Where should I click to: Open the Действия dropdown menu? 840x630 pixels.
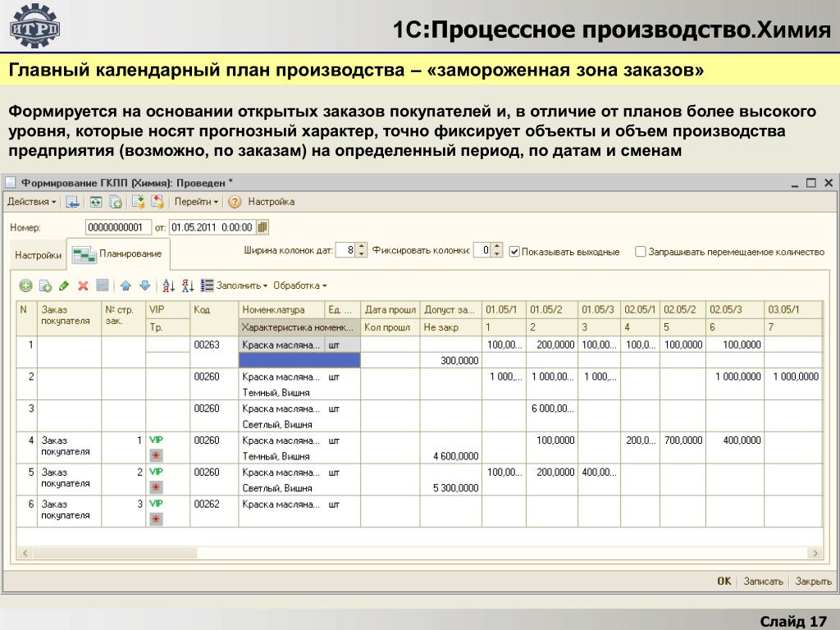32,202
